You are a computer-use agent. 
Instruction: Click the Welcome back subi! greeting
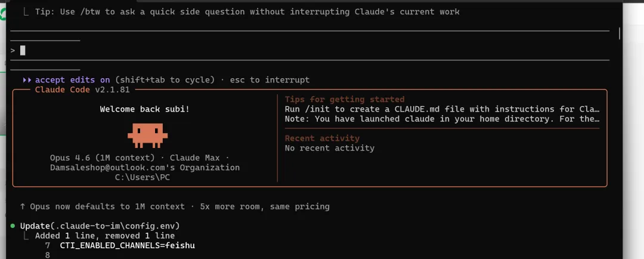144,109
